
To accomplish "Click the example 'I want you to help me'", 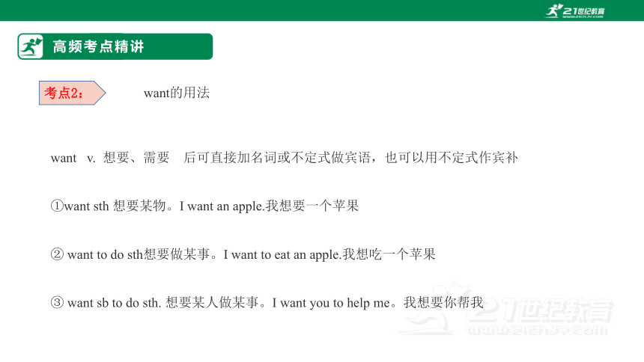I will coord(331,303).
